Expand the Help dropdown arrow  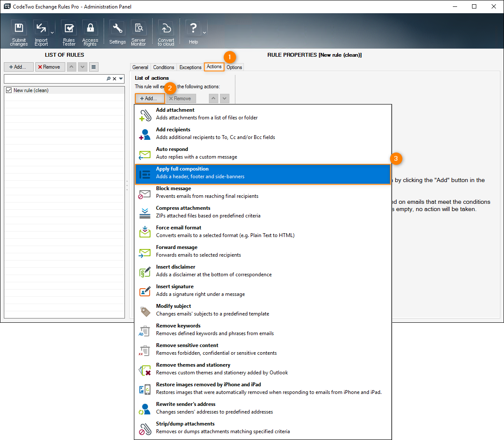point(204,33)
